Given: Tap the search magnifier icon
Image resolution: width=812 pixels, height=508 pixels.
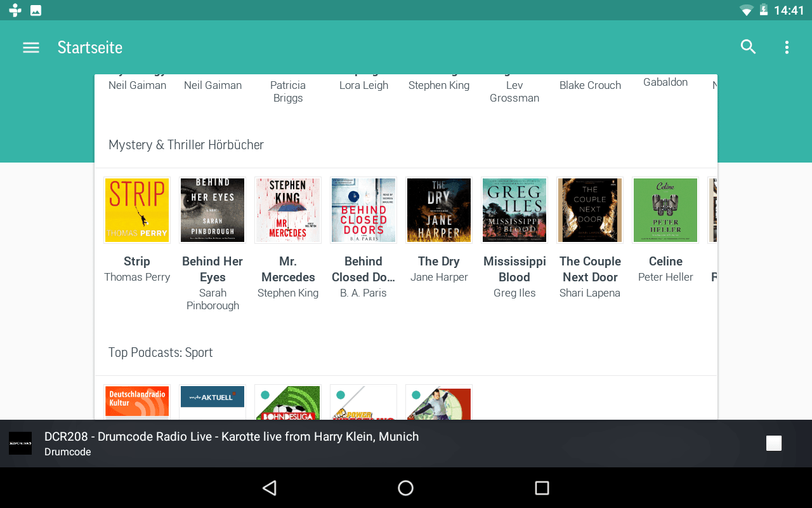Looking at the screenshot, I should 749,47.
